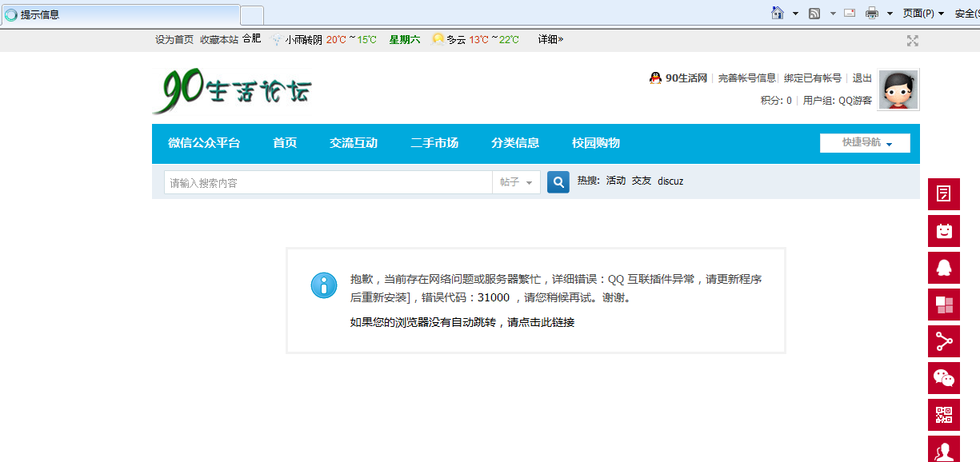Go to 二手市场 in navigation bar
The image size is (980, 462).
tap(434, 143)
